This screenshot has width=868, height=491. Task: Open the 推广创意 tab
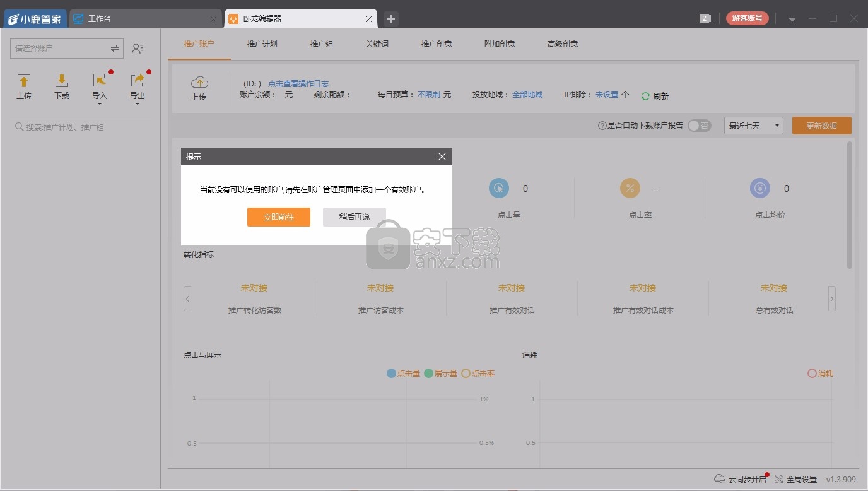tap(437, 44)
